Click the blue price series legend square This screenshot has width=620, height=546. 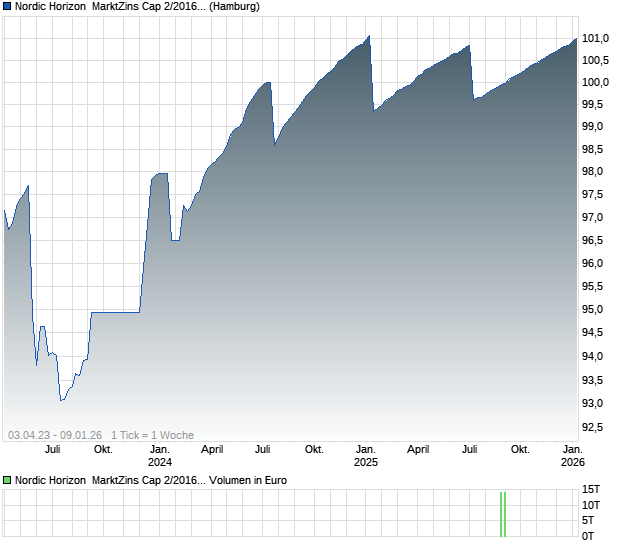pos(8,7)
